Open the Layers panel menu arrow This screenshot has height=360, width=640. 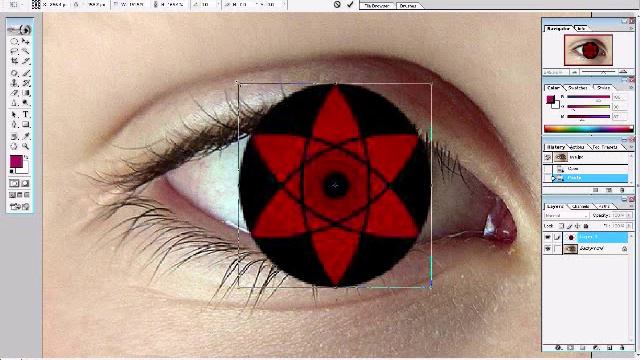[631, 206]
